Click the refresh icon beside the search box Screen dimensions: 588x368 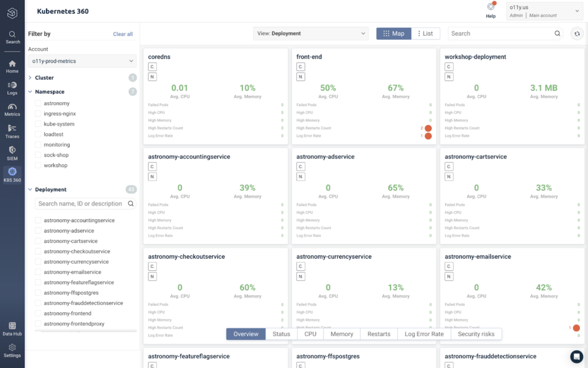point(577,34)
